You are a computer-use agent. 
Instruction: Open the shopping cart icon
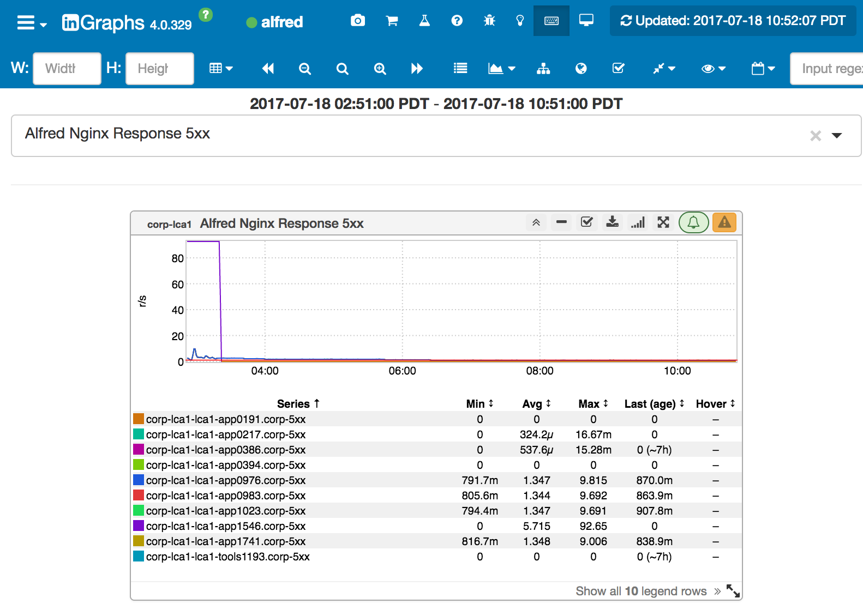[392, 21]
